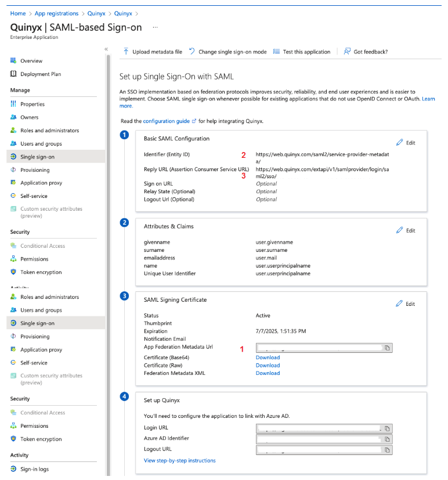This screenshot has height=480, width=448.
Task: Click the Got feedback person icon
Action: [346, 51]
